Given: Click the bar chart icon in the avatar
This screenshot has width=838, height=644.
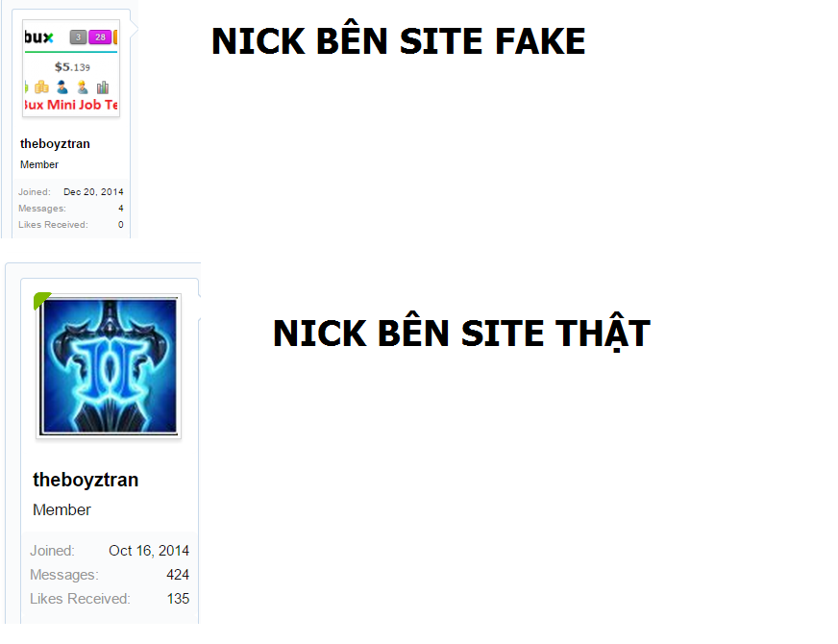Looking at the screenshot, I should [x=103, y=87].
